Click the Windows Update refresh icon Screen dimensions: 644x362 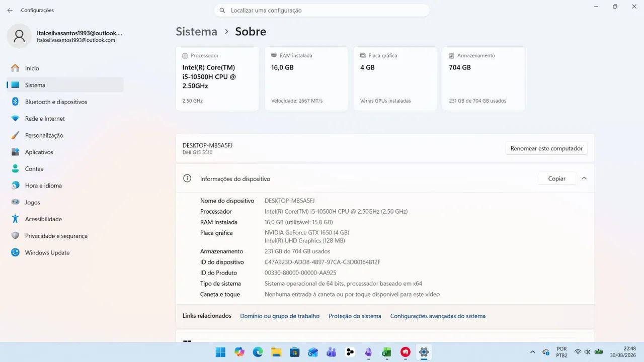[15, 252]
